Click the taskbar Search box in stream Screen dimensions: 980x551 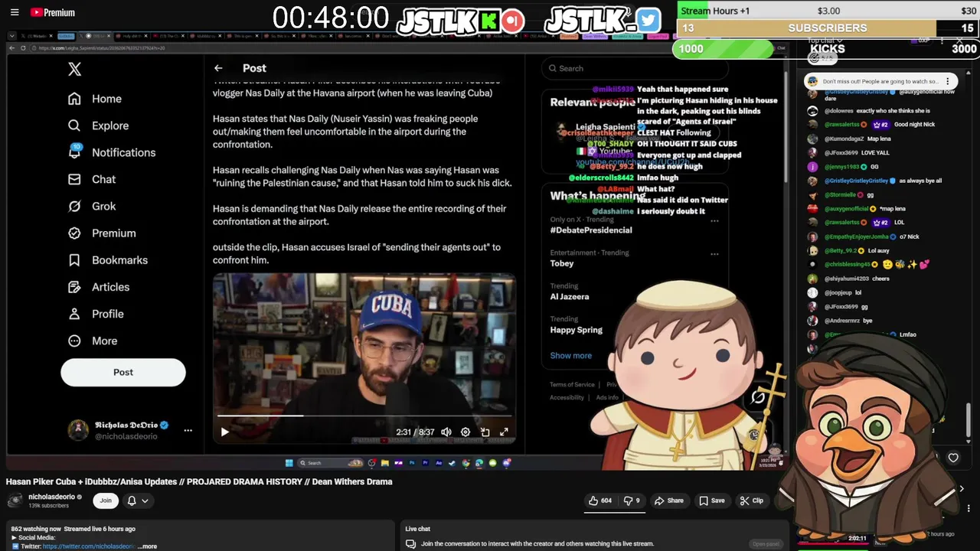329,463
